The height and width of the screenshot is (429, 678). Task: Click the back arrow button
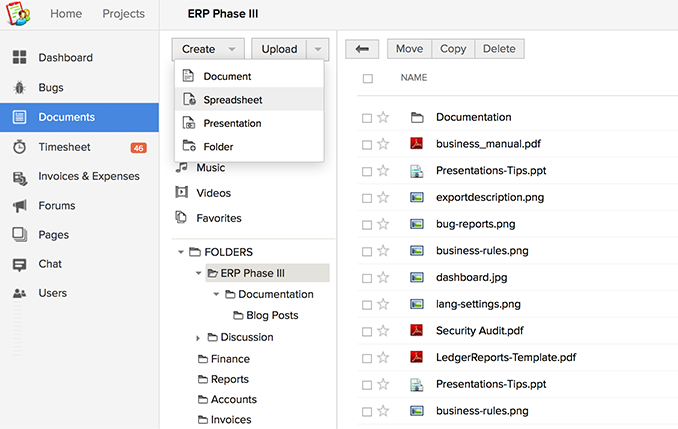pyautogui.click(x=361, y=49)
